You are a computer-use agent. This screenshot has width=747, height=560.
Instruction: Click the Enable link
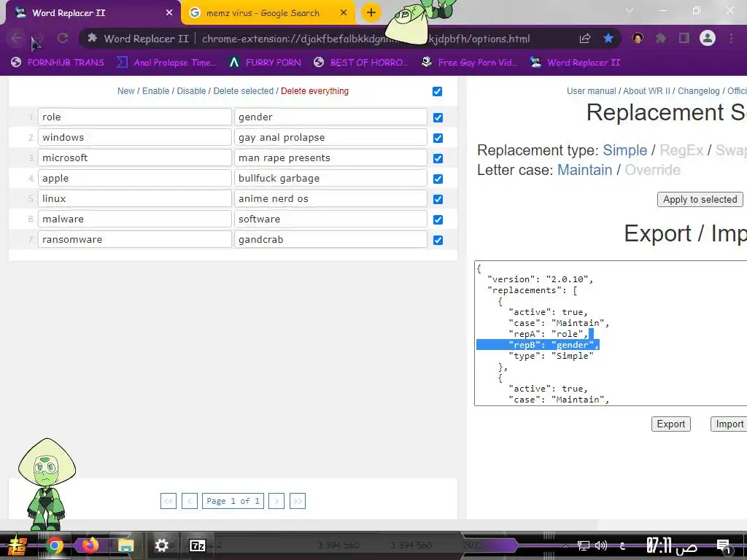[x=156, y=91]
